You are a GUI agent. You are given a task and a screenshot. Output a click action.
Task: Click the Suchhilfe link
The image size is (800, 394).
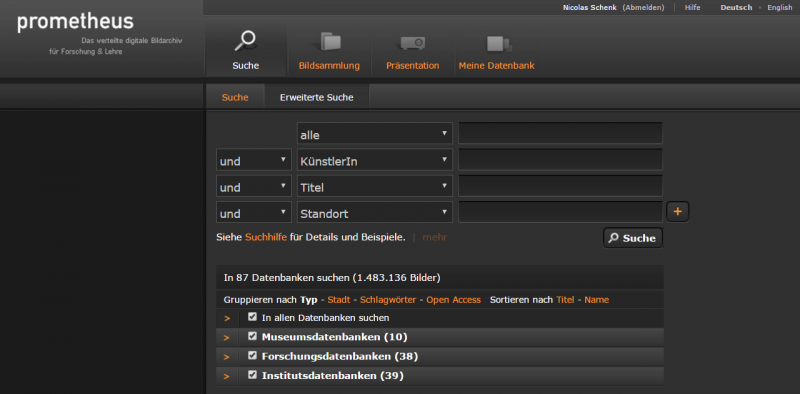266,237
